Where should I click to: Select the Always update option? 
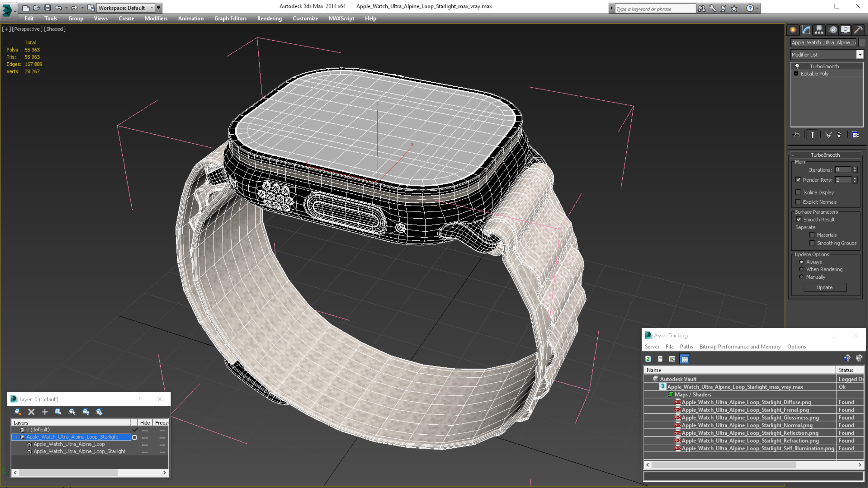801,262
